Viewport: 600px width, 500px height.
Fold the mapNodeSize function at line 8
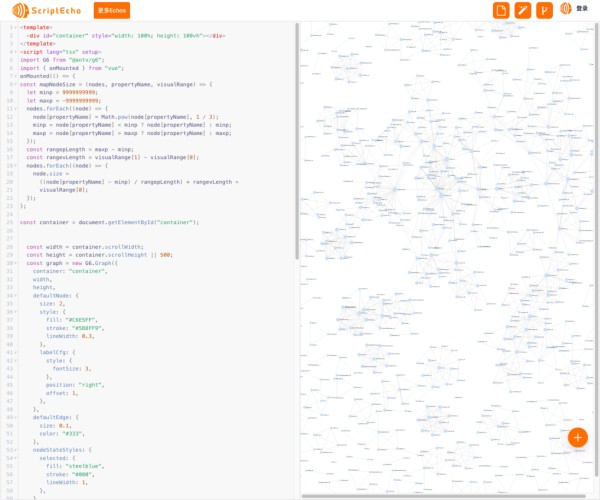click(16, 85)
